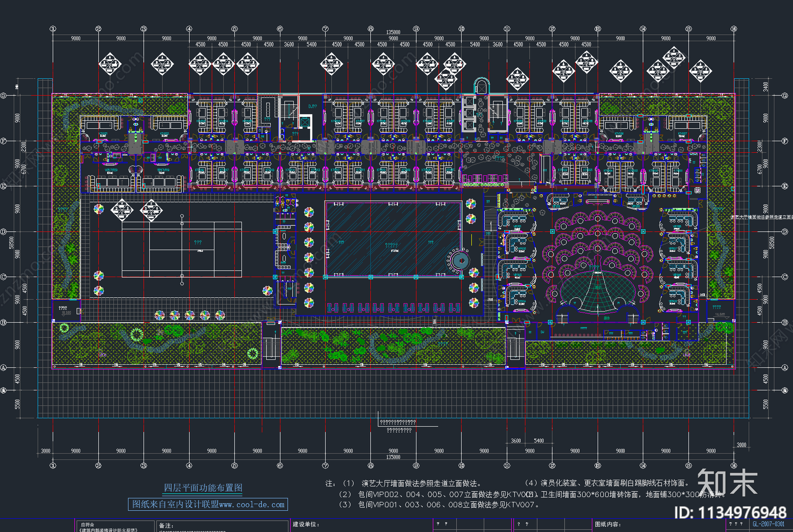
Task: Select the 备注 title block field
Action: [166, 525]
